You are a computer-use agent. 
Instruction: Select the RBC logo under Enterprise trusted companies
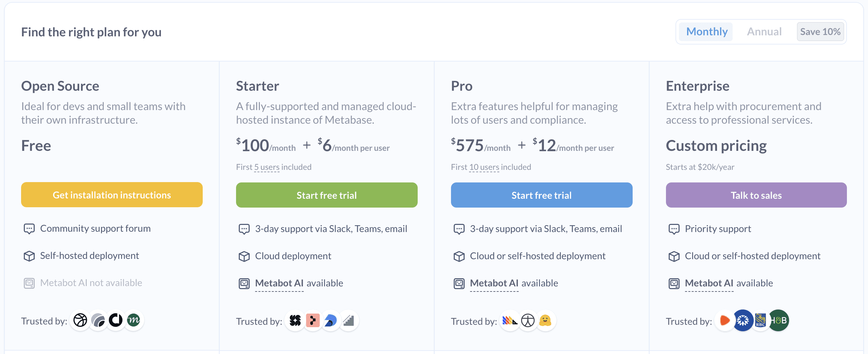tap(761, 320)
